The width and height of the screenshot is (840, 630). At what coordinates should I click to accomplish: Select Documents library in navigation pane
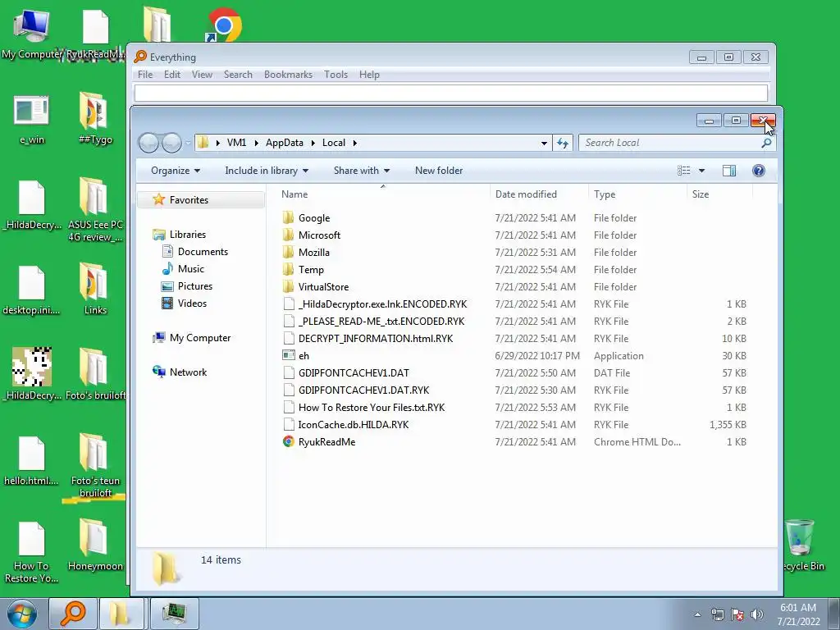tap(203, 252)
